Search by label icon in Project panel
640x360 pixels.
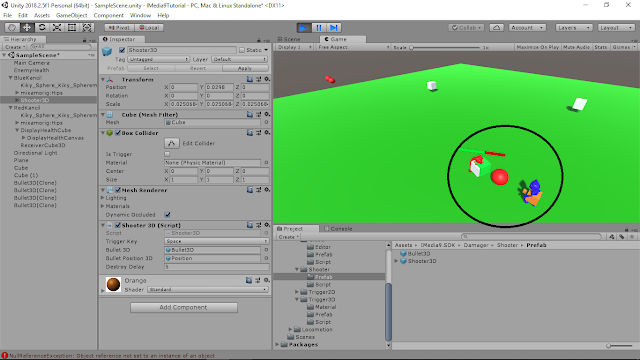click(x=622, y=237)
